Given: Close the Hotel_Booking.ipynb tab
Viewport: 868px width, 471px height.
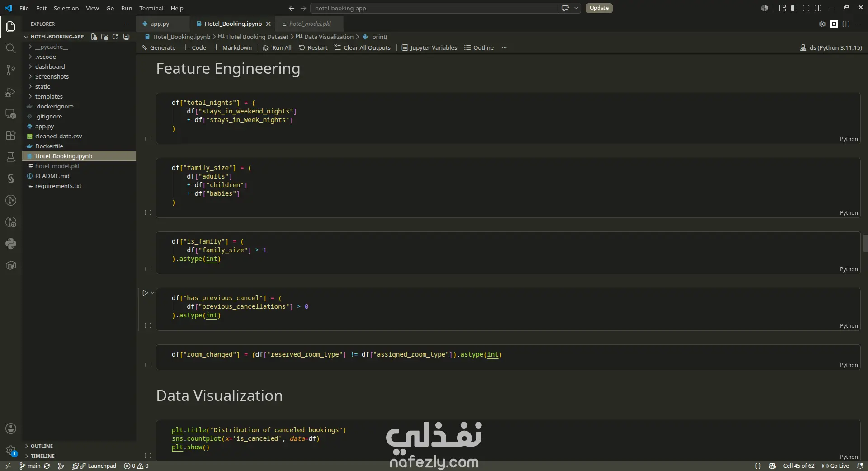Looking at the screenshot, I should (269, 24).
